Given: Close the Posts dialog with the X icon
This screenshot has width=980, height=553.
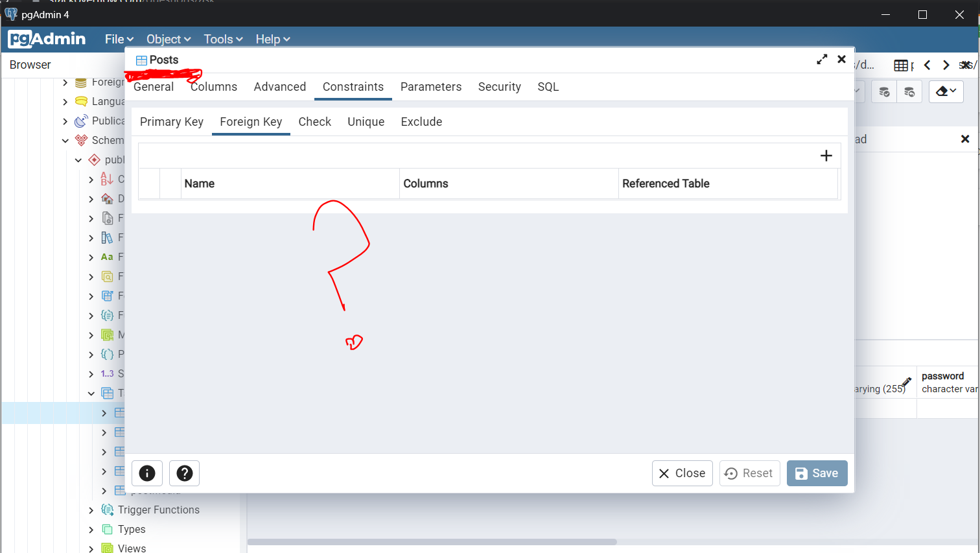Looking at the screenshot, I should [x=841, y=59].
